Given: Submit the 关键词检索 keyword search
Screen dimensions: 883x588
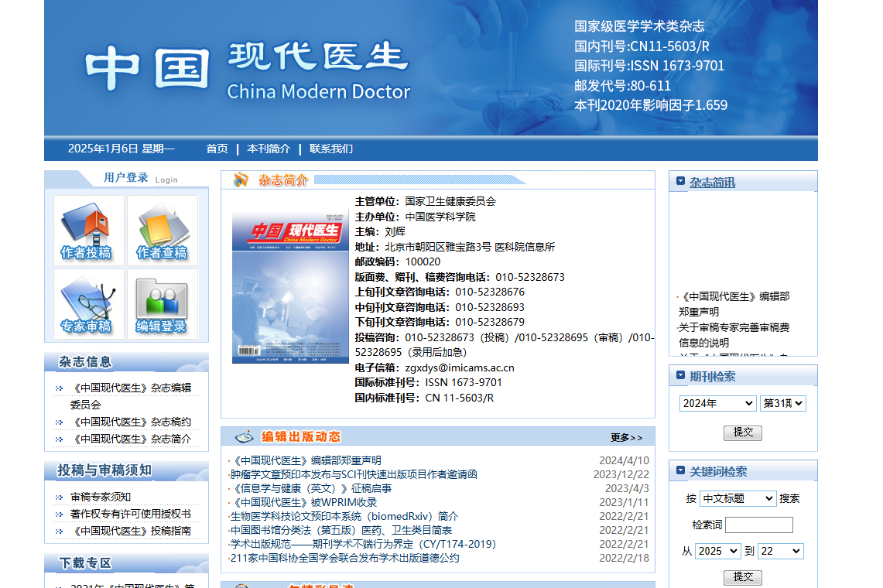Looking at the screenshot, I should [x=743, y=577].
